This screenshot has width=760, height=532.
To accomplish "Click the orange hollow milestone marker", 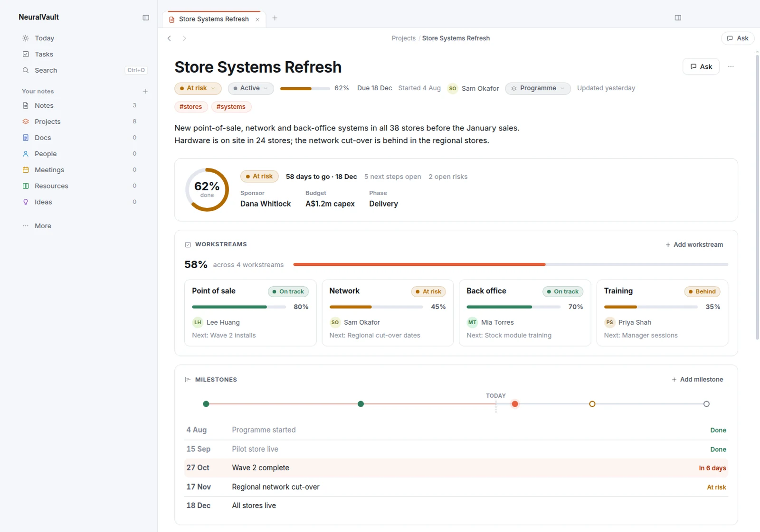I will tap(592, 404).
